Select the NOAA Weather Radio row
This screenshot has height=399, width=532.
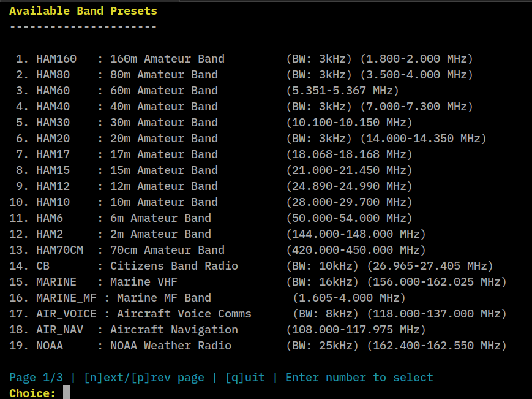258,346
